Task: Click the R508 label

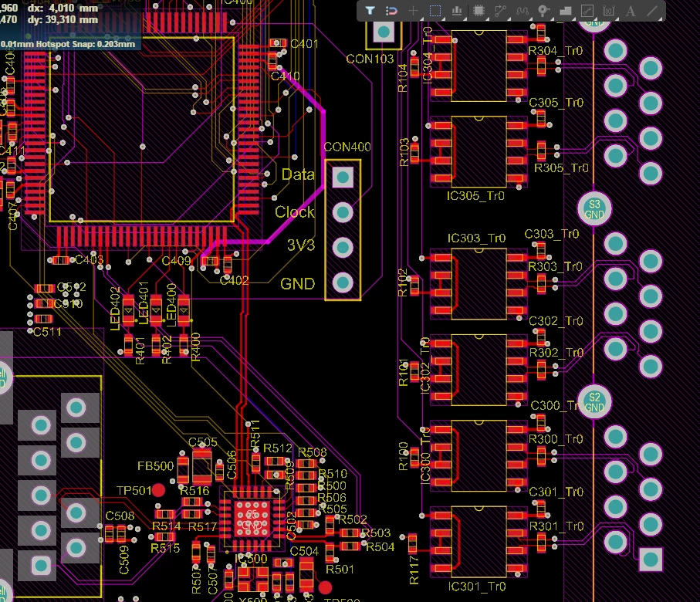Action: click(312, 452)
